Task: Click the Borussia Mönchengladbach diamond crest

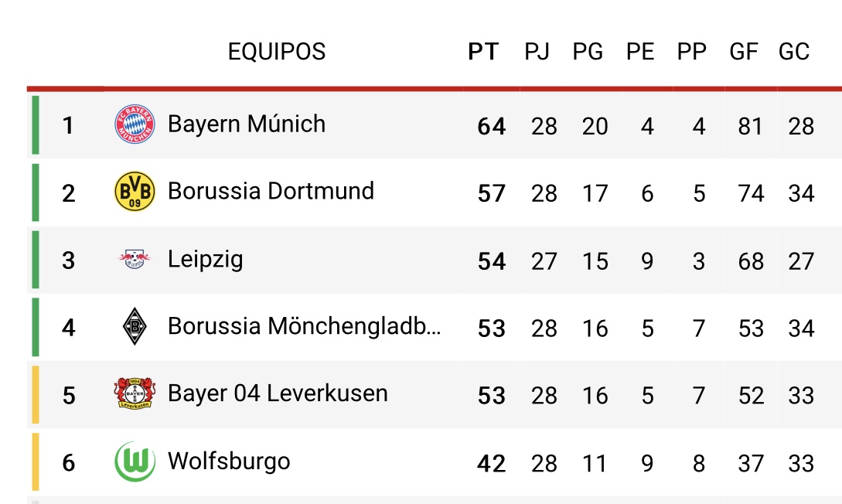Action: 135,326
